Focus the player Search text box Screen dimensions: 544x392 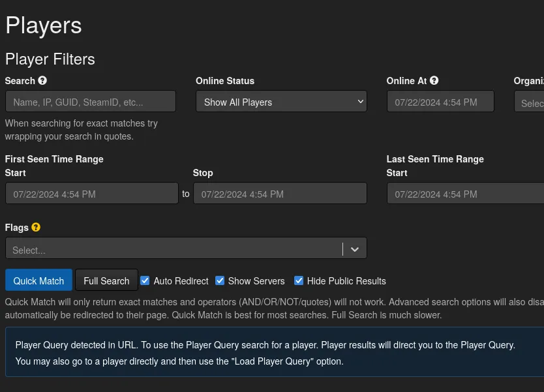91,102
